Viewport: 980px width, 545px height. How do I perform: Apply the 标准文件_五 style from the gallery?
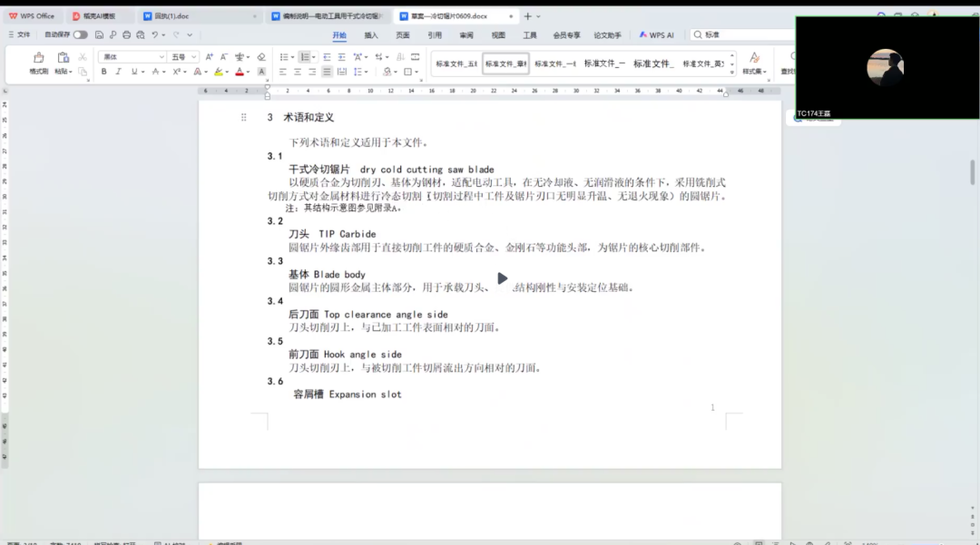tap(456, 63)
